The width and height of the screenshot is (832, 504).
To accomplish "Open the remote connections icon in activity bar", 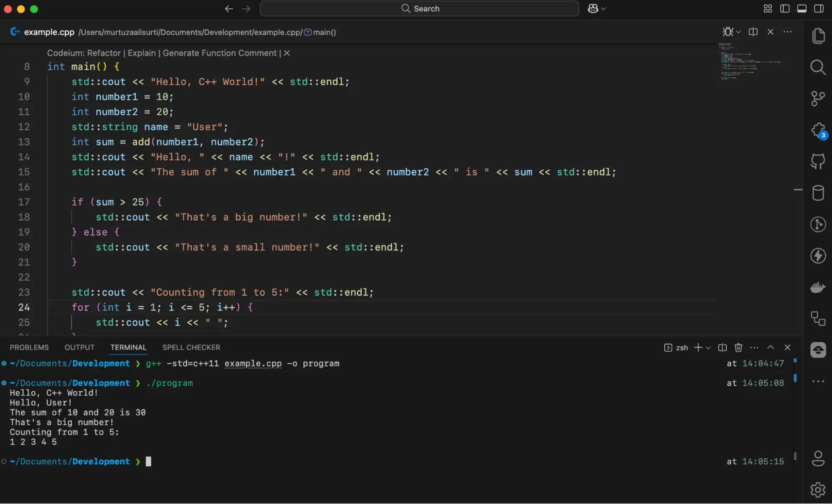I will (x=818, y=319).
